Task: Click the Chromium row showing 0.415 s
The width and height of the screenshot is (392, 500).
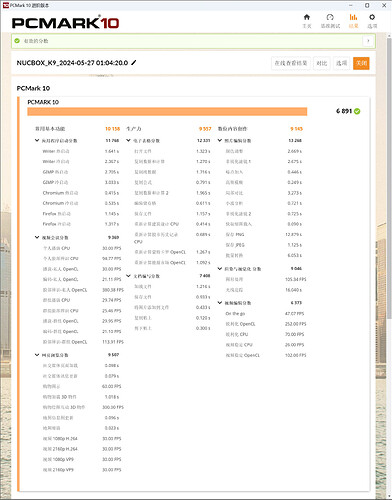Action: (81, 193)
